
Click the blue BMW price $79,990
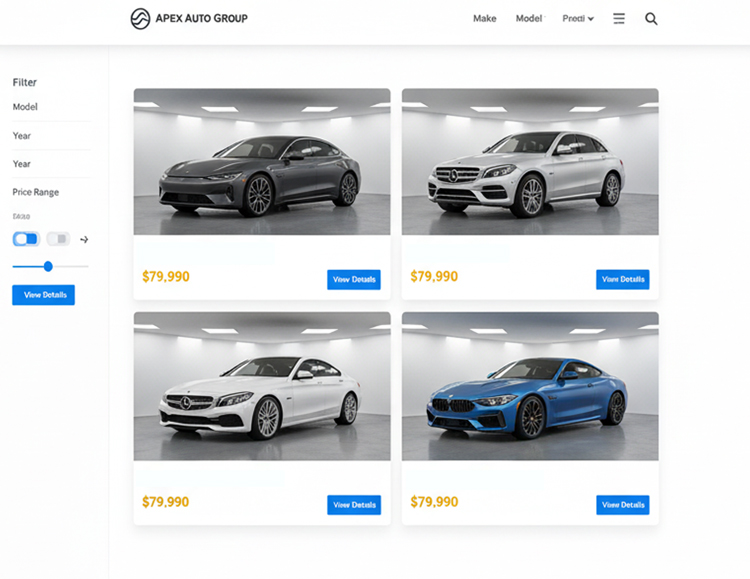pos(434,502)
